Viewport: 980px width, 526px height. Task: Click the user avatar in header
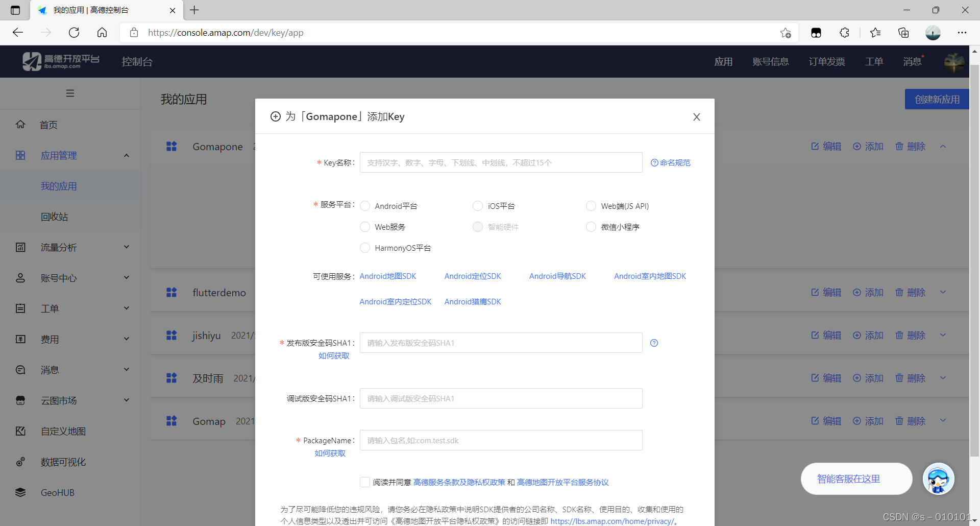(x=954, y=62)
